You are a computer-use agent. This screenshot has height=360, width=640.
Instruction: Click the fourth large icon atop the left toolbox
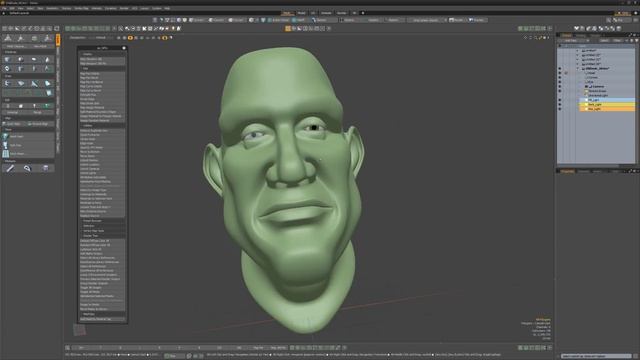(48, 38)
